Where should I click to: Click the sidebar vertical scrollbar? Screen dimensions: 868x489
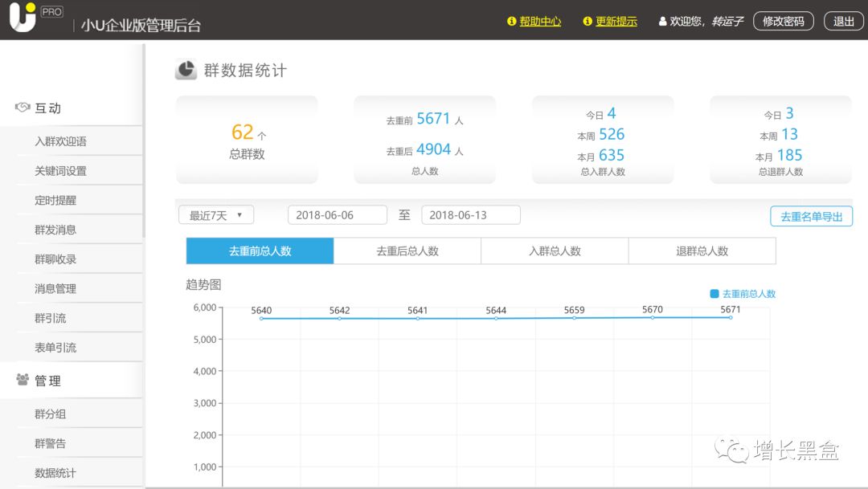[144, 141]
